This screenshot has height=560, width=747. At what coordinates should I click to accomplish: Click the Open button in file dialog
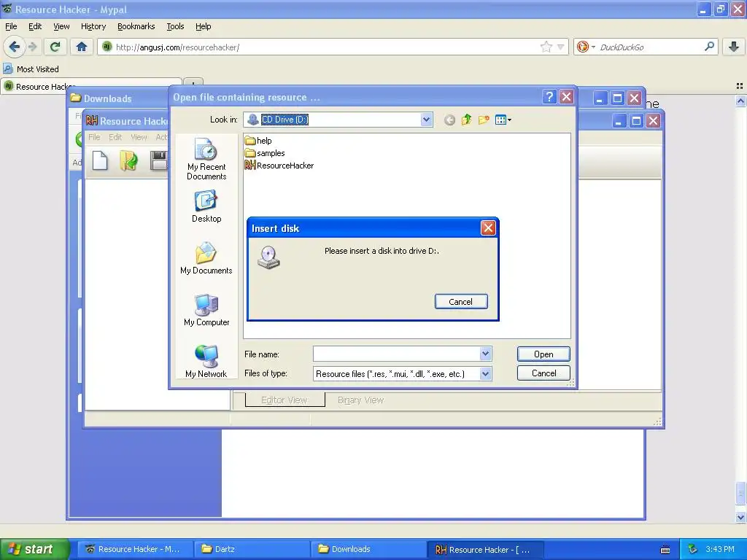tap(543, 354)
